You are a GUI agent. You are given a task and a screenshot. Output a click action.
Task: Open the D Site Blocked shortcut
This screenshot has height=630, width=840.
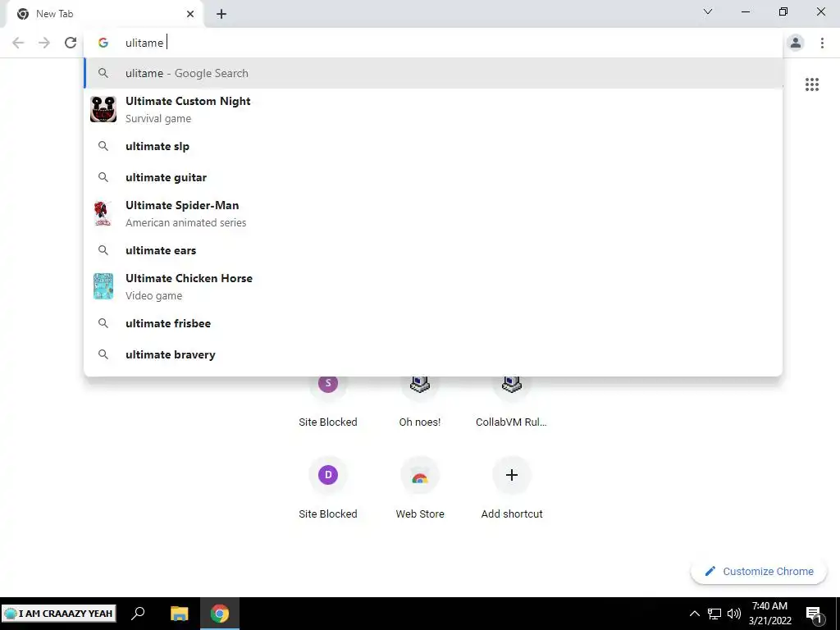pyautogui.click(x=328, y=489)
